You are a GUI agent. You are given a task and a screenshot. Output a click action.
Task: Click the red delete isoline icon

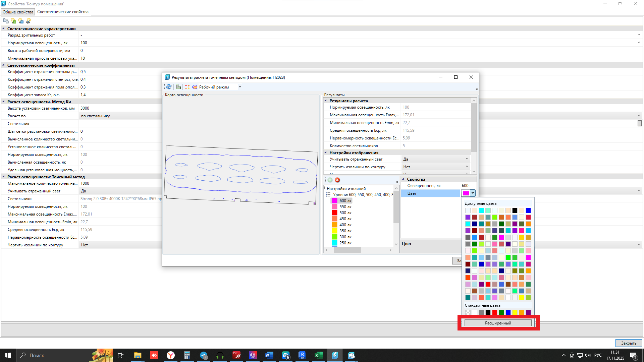click(337, 180)
